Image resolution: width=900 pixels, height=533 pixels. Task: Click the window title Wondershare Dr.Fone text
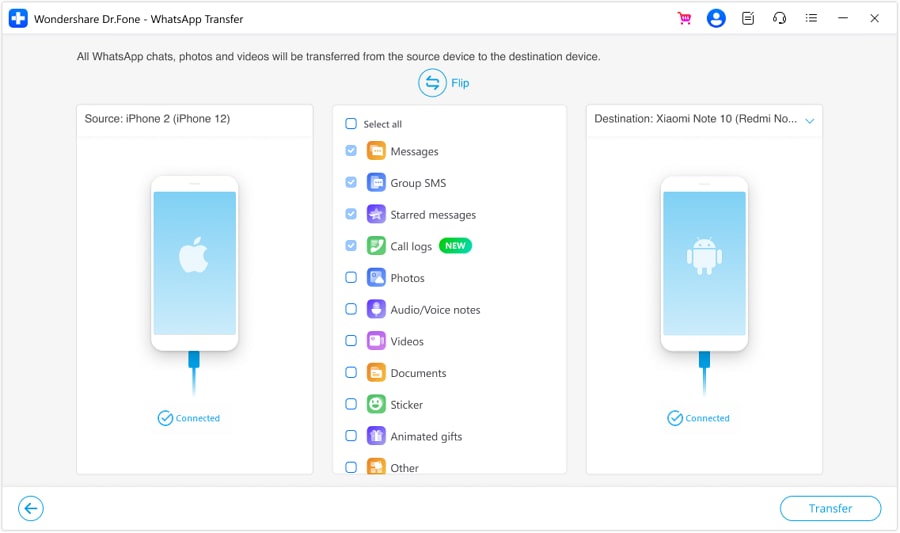(138, 19)
